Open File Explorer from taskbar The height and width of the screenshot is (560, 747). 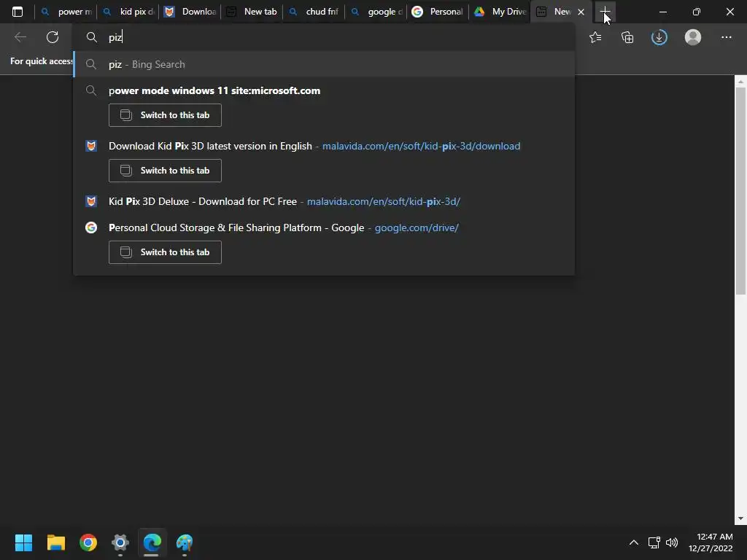55,542
